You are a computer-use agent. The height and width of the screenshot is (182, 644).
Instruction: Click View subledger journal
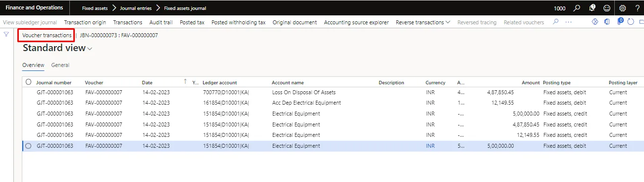point(30,22)
